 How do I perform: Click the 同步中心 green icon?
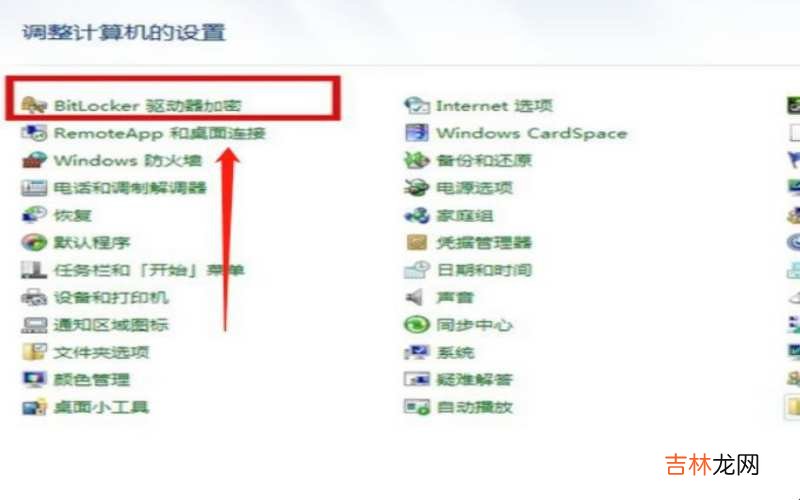click(x=417, y=324)
